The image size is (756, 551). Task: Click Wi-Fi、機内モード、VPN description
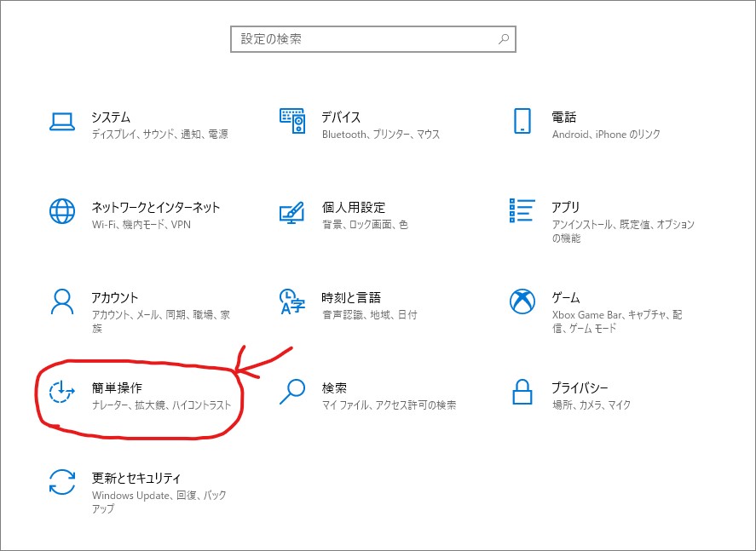click(x=141, y=225)
